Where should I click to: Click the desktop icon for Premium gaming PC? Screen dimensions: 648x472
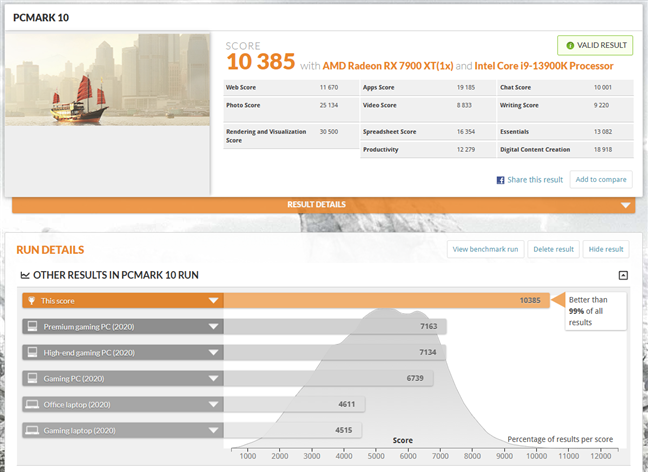click(32, 327)
